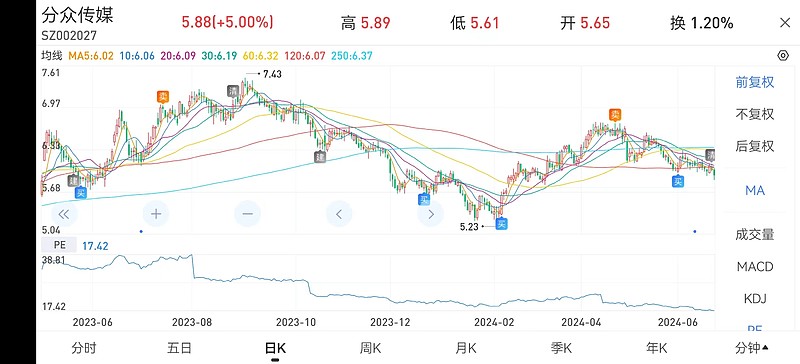Zoom out chart with minus circle button
Screen dimensions: 800x364
click(247, 214)
